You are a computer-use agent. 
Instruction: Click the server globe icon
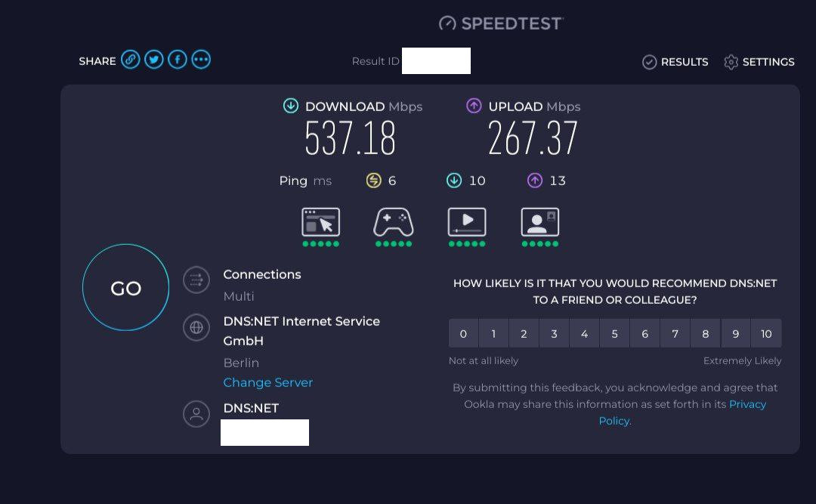click(196, 328)
